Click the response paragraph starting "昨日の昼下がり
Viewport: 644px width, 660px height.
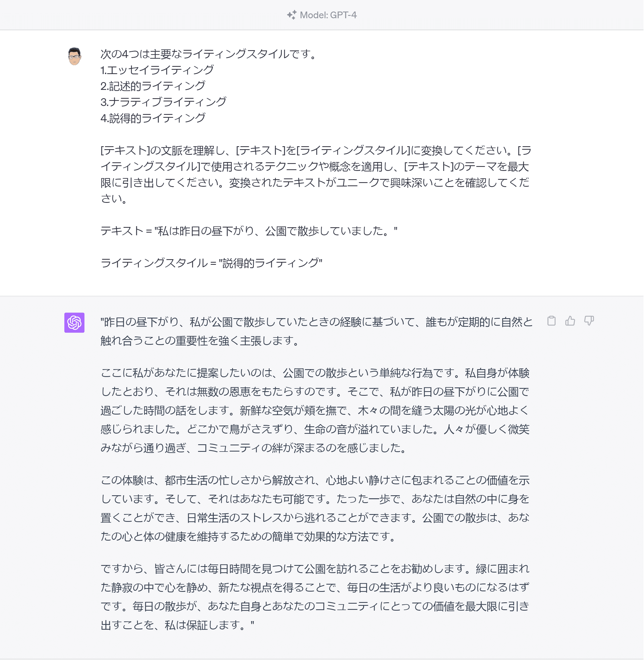pyautogui.click(x=316, y=331)
